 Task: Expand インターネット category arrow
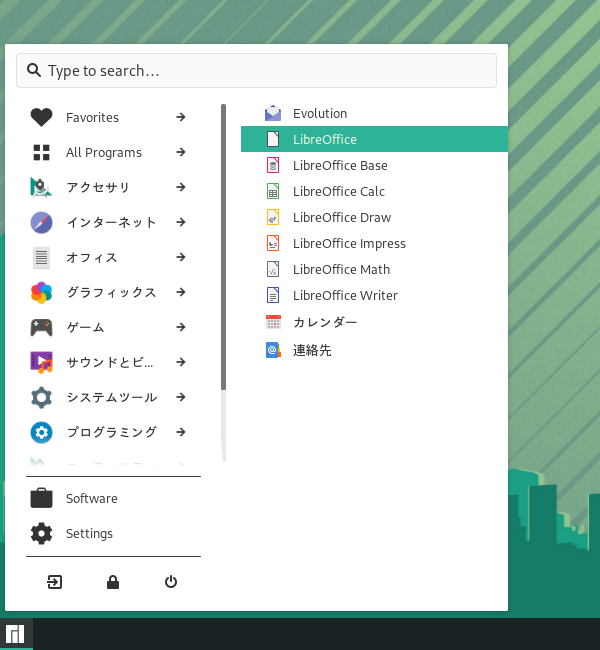(x=180, y=223)
